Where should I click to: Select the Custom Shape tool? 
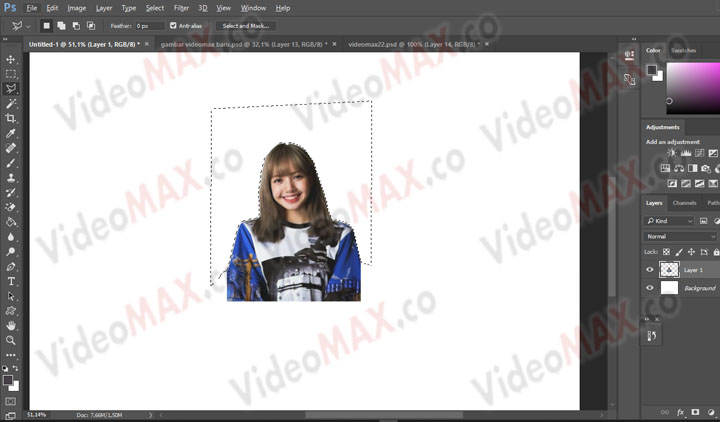(11, 311)
